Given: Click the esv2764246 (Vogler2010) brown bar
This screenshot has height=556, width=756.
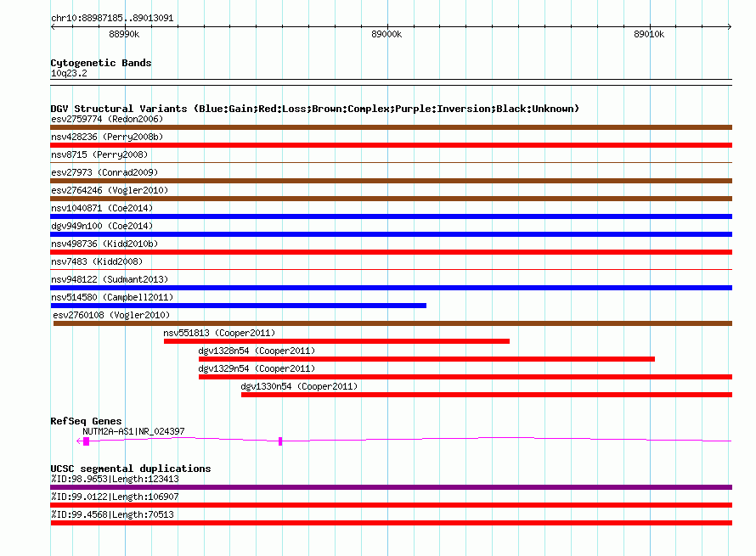Looking at the screenshot, I should click(x=391, y=199).
